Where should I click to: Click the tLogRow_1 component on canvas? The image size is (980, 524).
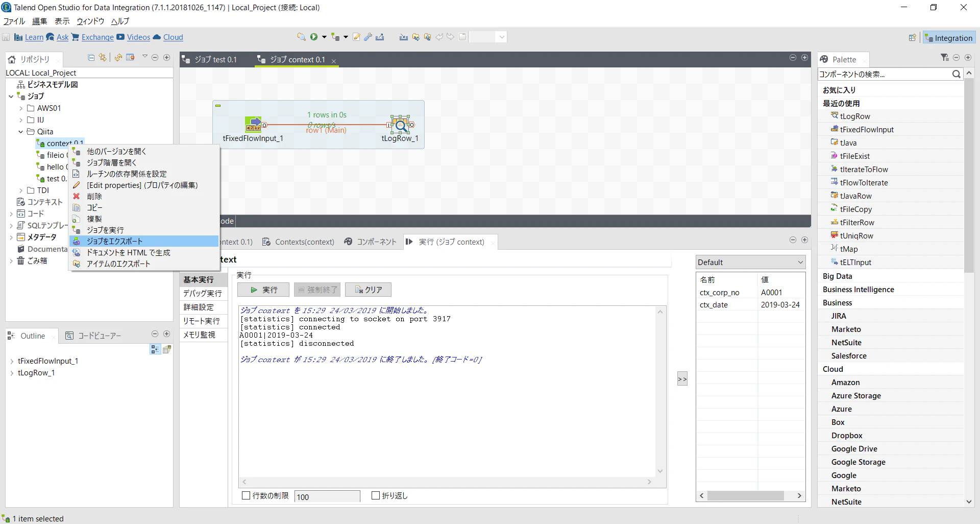[401, 125]
